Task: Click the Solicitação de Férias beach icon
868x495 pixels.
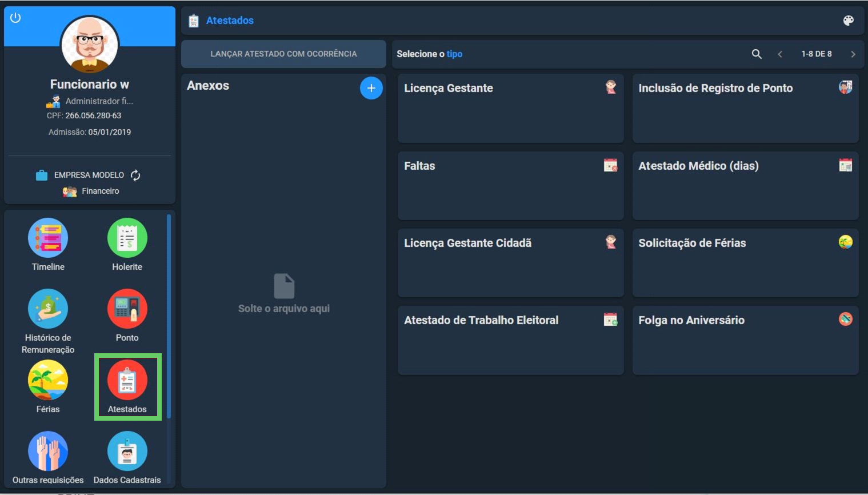Action: pos(846,242)
